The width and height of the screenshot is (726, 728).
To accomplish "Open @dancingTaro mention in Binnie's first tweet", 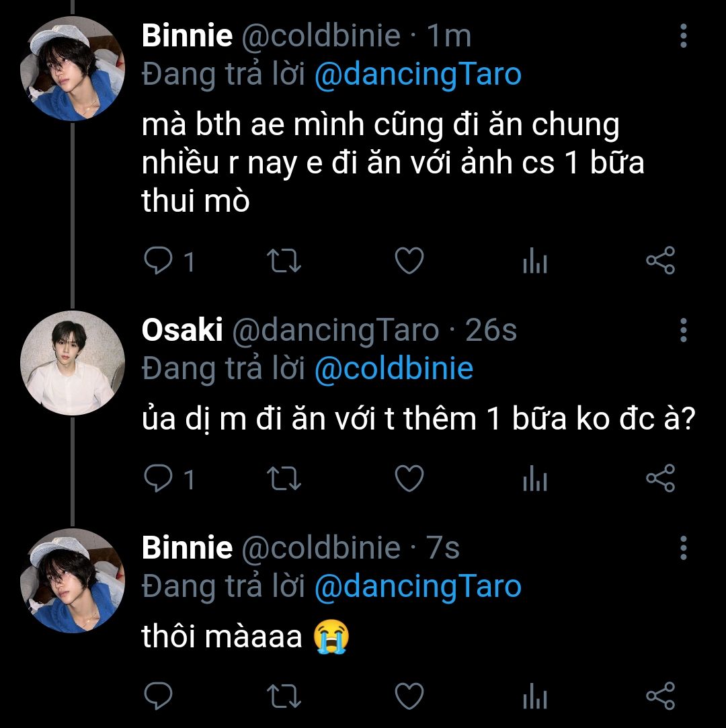I will [417, 75].
